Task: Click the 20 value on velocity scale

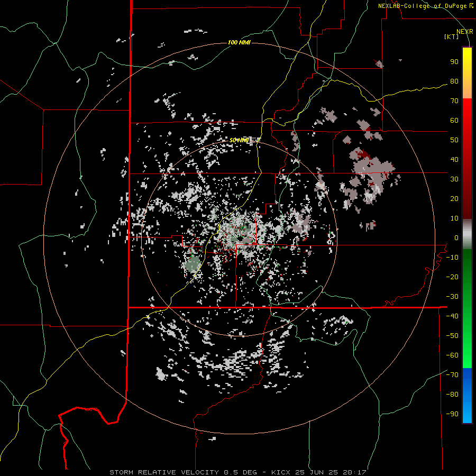Action: [454, 199]
